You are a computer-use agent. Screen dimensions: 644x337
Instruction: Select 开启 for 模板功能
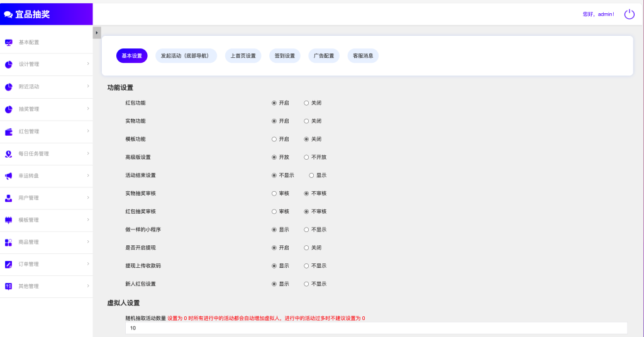tap(274, 139)
